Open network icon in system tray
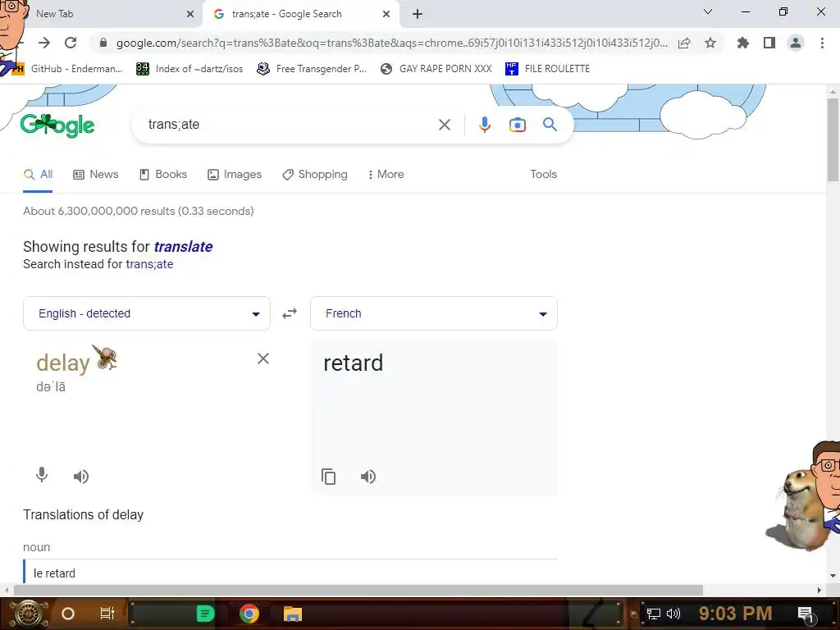The image size is (840, 630). coord(653,614)
